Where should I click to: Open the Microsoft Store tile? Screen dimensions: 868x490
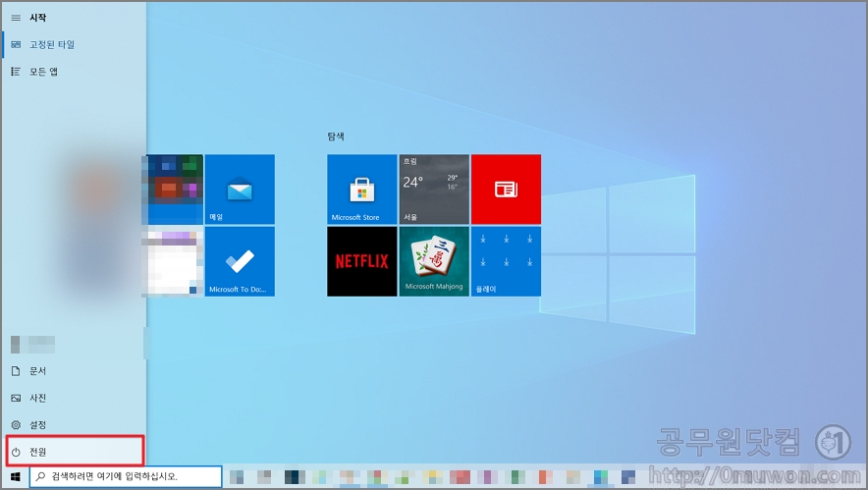point(362,190)
